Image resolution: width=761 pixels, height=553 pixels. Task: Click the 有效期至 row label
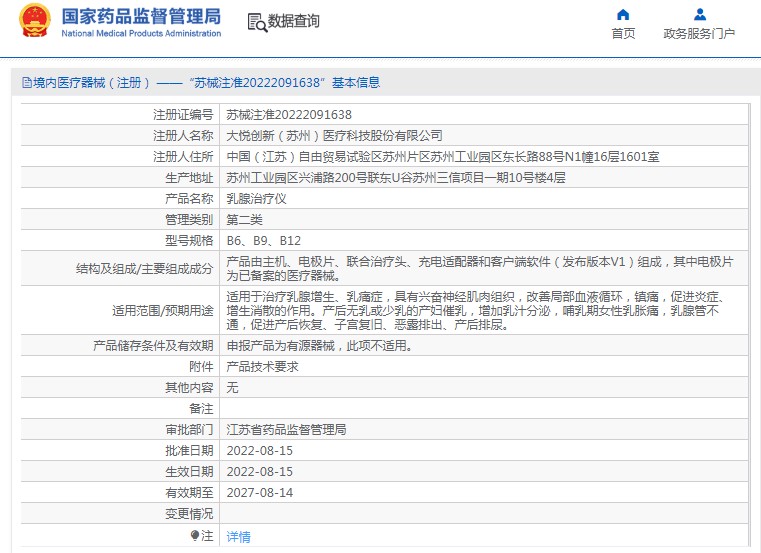189,492
